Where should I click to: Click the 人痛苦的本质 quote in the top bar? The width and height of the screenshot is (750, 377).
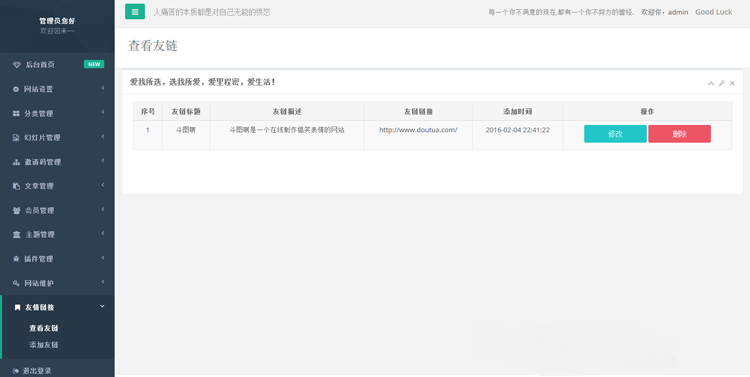click(211, 12)
